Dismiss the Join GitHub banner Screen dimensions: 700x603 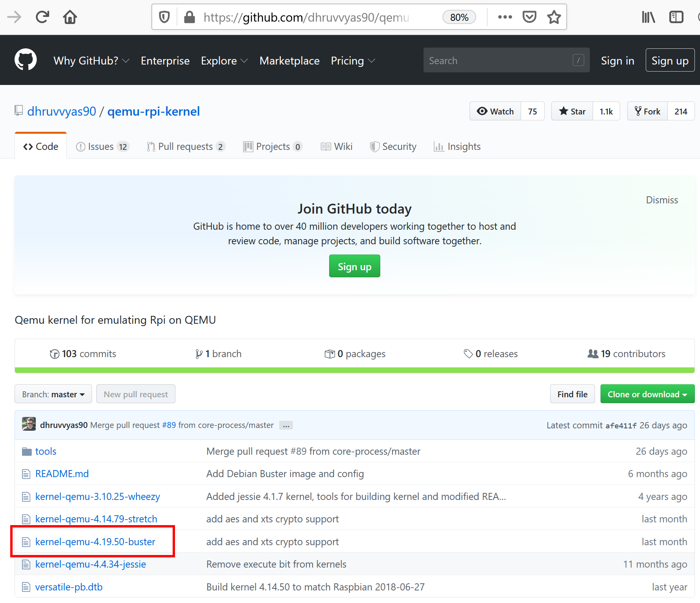[662, 200]
